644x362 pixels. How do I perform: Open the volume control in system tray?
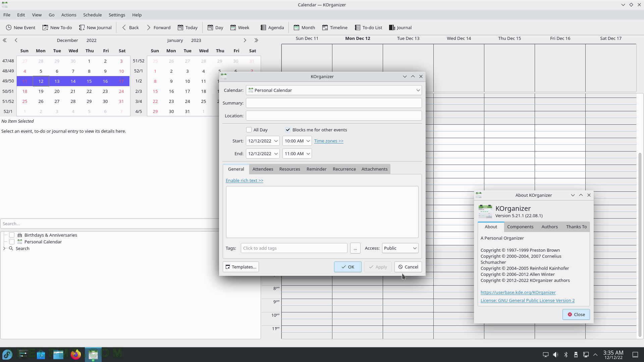point(556,355)
